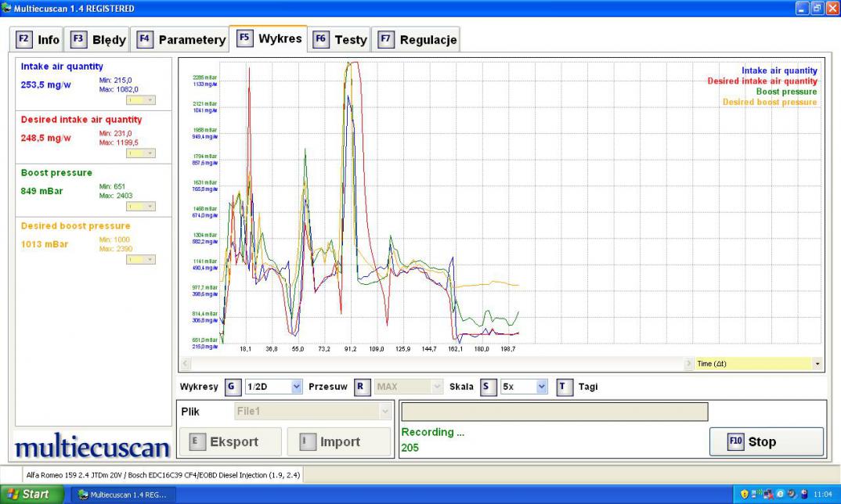The height and width of the screenshot is (504, 841).
Task: Open the Intake air quantity axis selector
Action: tap(141, 100)
